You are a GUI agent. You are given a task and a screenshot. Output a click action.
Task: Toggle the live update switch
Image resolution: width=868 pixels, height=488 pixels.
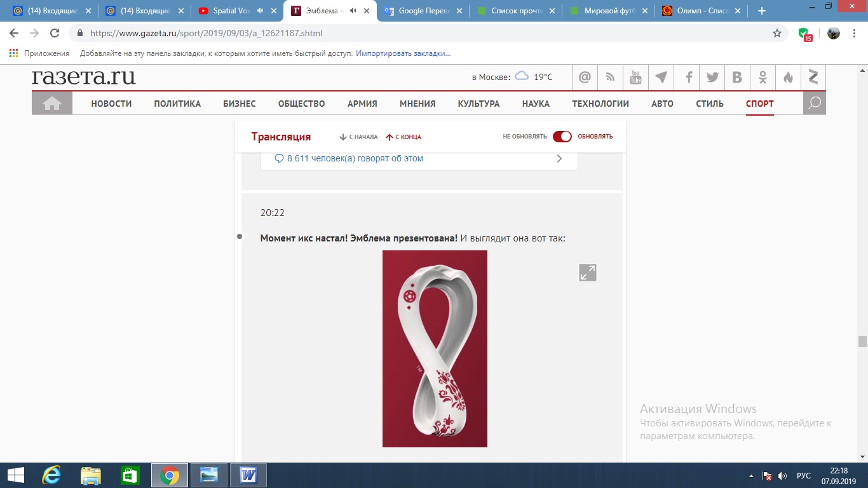click(x=562, y=137)
